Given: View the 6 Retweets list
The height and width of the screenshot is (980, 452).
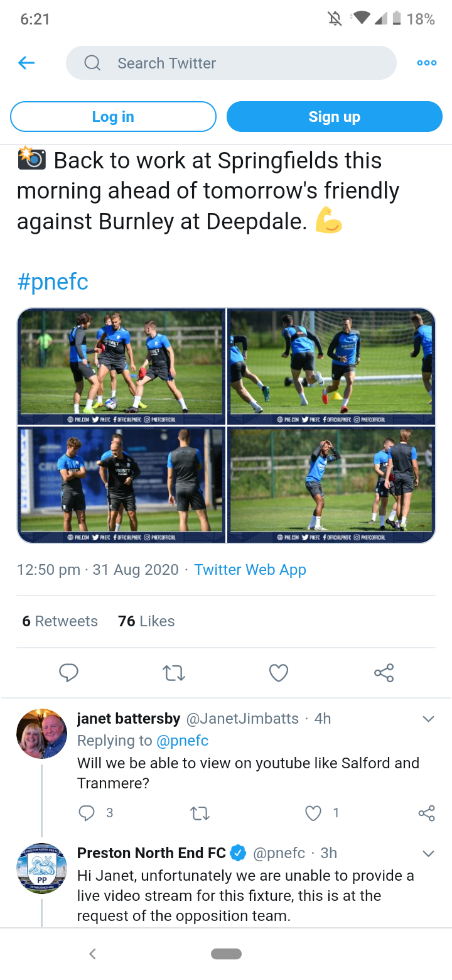Looking at the screenshot, I should [x=60, y=621].
